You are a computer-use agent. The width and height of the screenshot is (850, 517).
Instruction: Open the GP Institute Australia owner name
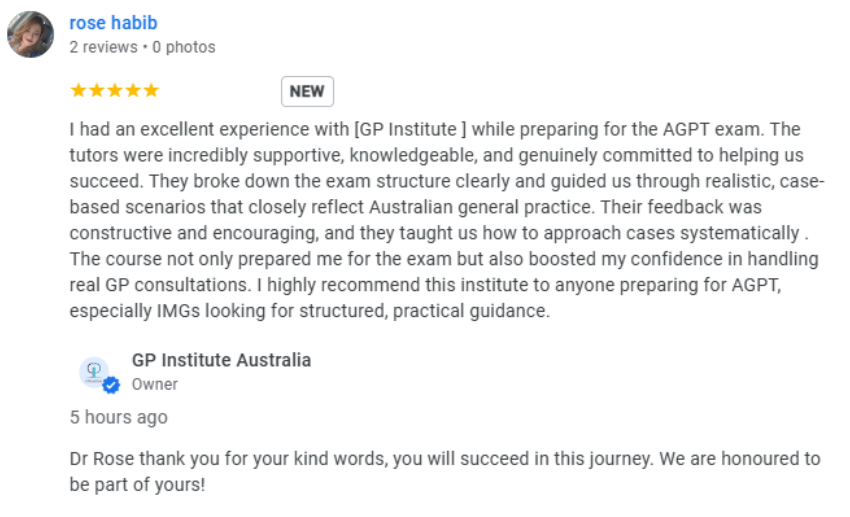pos(221,360)
